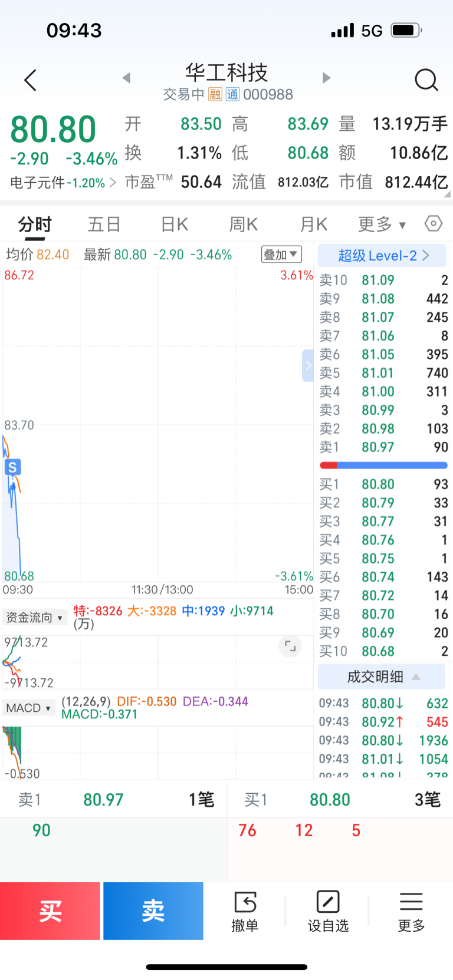Open 电子元件 sector link
The height and width of the screenshot is (980, 453).
63,183
